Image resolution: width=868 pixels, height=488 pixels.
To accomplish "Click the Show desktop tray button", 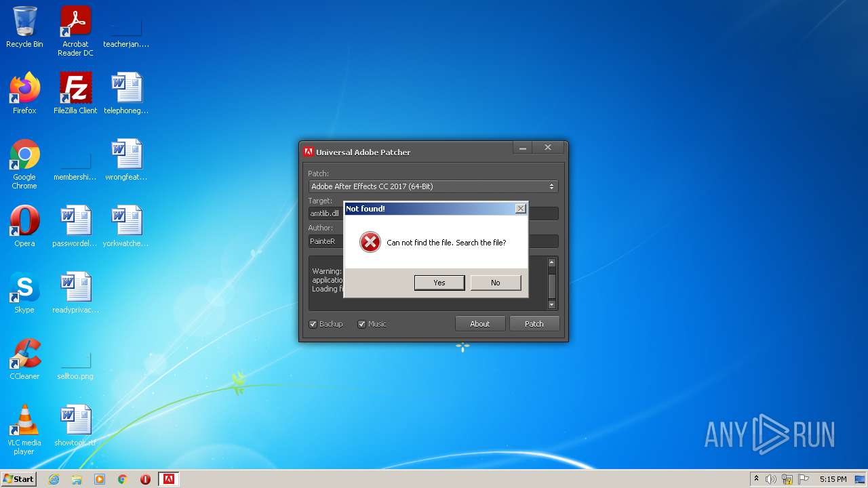I will (x=861, y=479).
